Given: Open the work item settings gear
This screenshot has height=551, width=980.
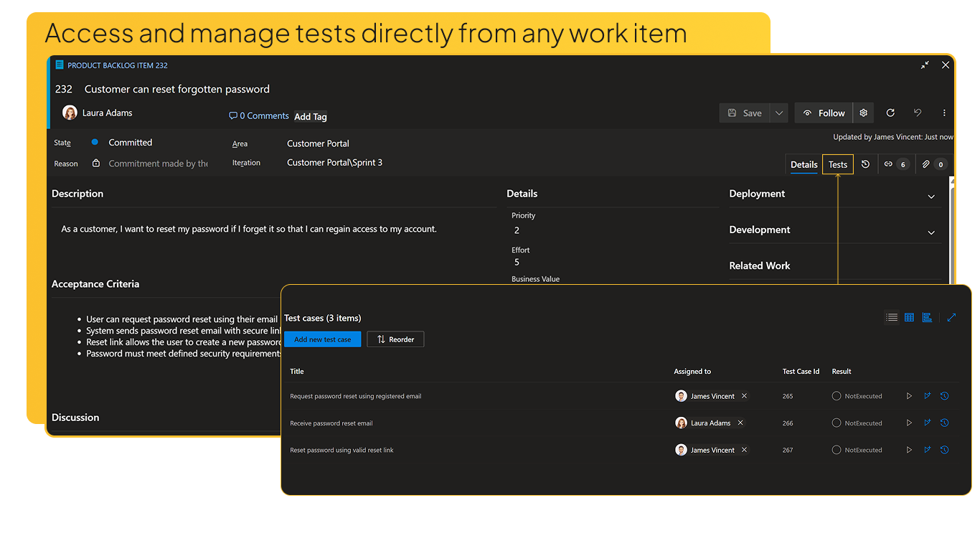Looking at the screenshot, I should coord(864,113).
